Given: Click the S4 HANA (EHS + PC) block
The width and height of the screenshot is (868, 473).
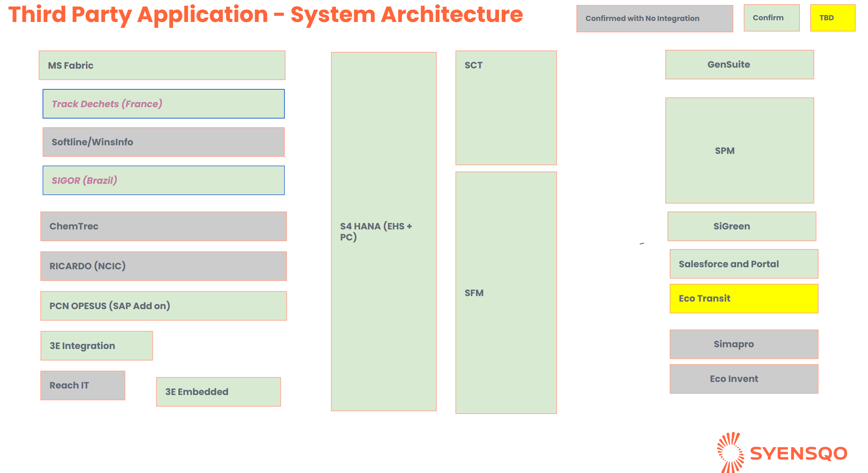Looking at the screenshot, I should [383, 231].
